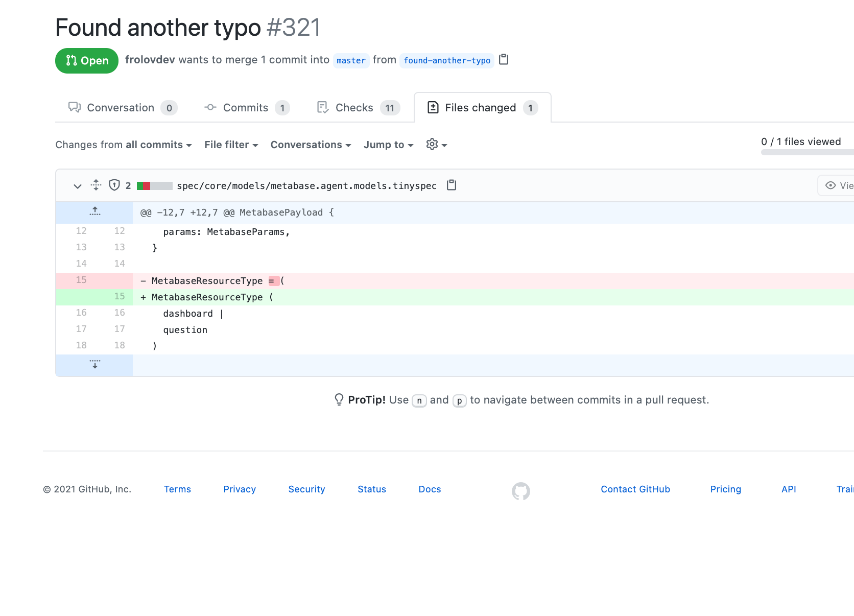Click the shield code owner icon

click(x=114, y=185)
